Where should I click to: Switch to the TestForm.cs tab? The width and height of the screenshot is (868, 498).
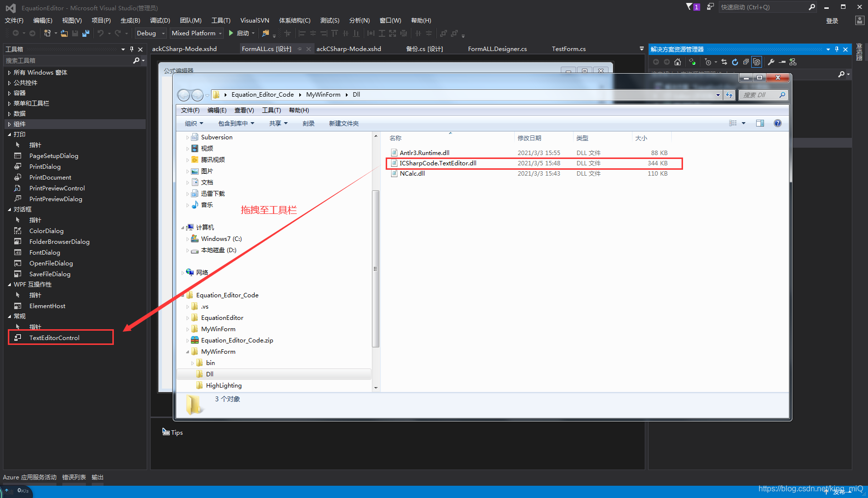point(568,49)
